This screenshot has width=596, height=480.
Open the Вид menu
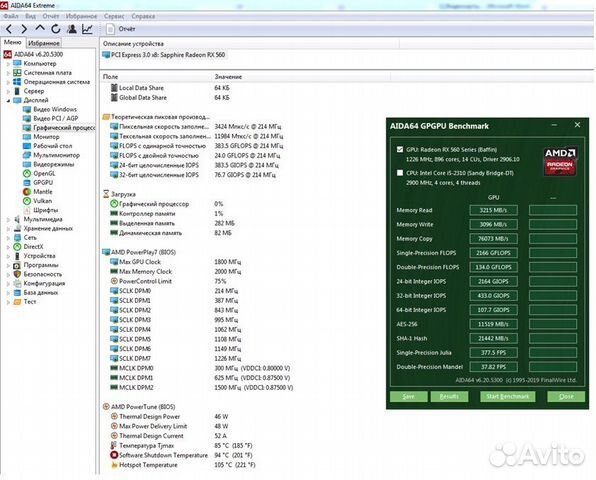coord(30,16)
